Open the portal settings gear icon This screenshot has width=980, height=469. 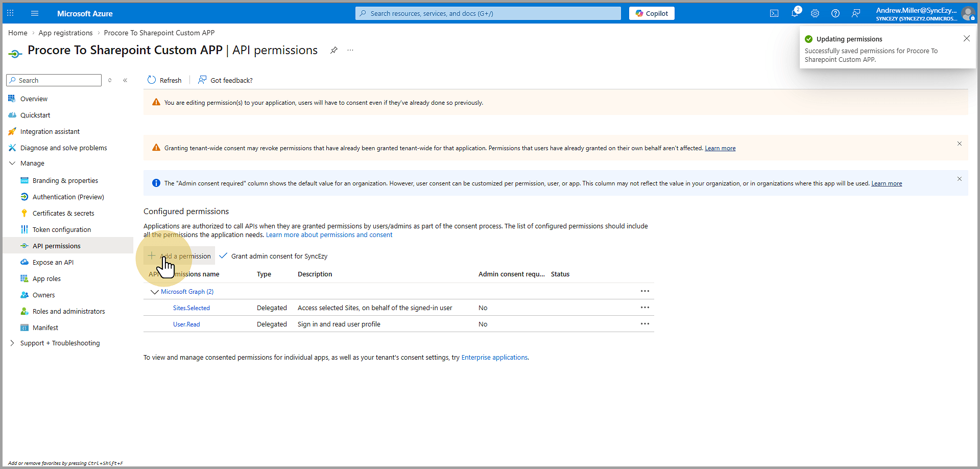[815, 14]
